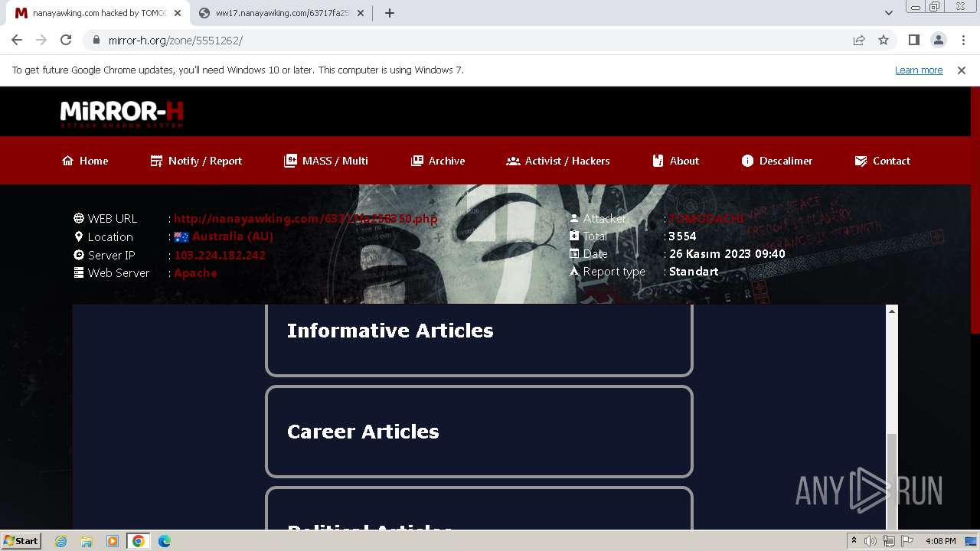The width and height of the screenshot is (980, 551).
Task: Click the server IP 103.224.182.242
Action: (220, 255)
